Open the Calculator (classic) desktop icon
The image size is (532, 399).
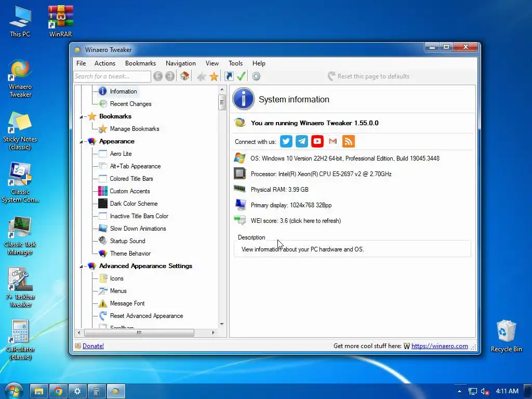(x=20, y=341)
